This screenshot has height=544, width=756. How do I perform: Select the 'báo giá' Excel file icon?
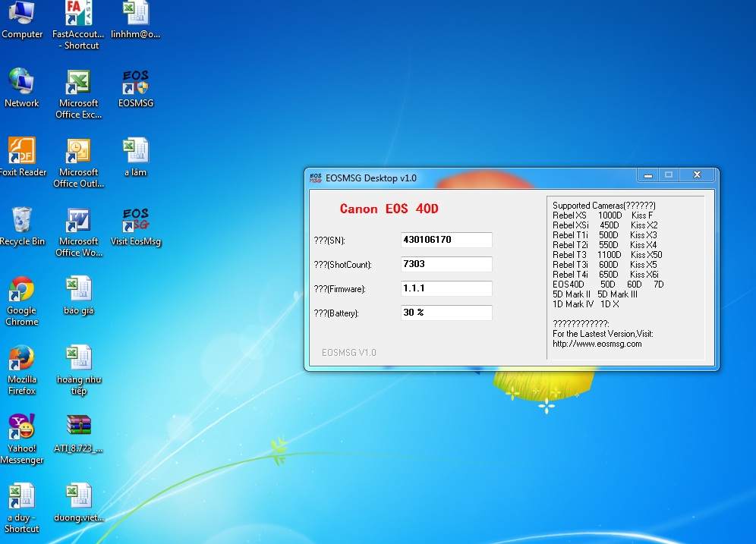click(79, 295)
